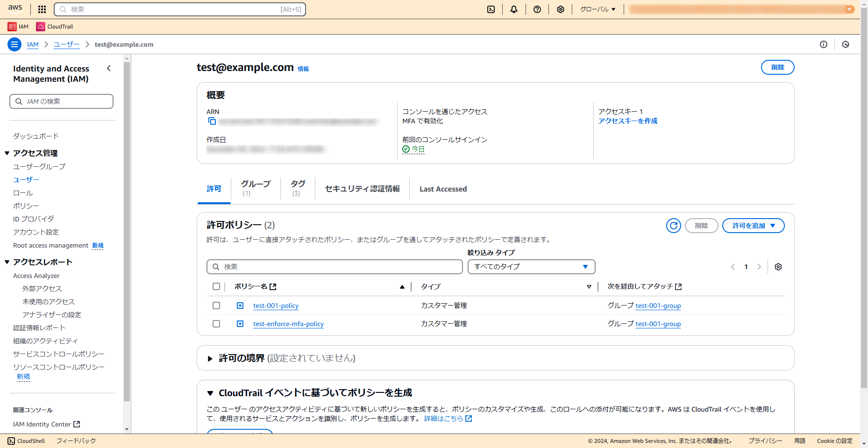Open test-001-group link in first row
The image size is (868, 448).
658,306
